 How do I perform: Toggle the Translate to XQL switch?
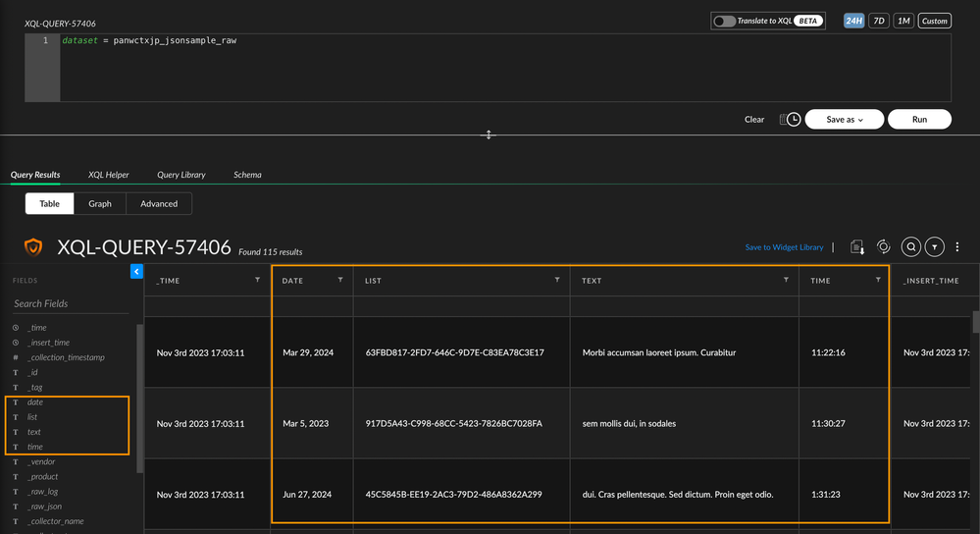(724, 21)
